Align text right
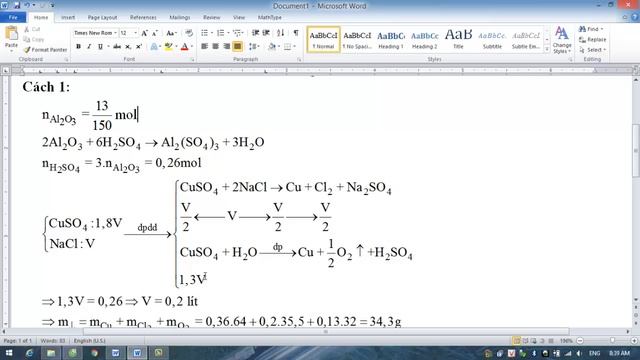Screen dimensions: 640x360 point(227,47)
